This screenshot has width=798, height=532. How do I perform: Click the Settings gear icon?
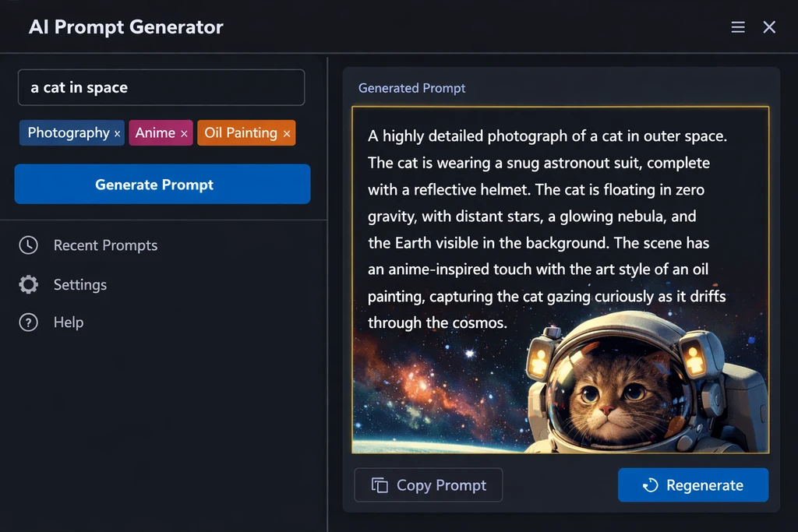28,284
